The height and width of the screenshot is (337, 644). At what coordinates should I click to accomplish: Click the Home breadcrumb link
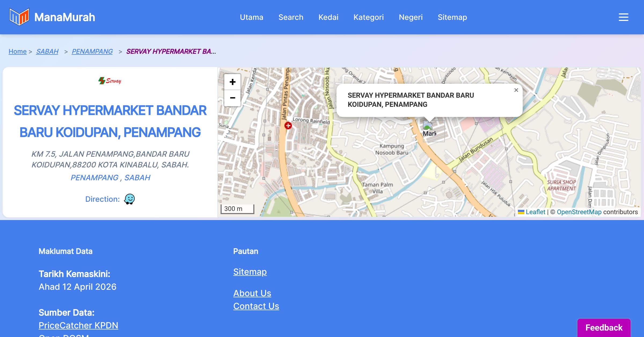[17, 51]
